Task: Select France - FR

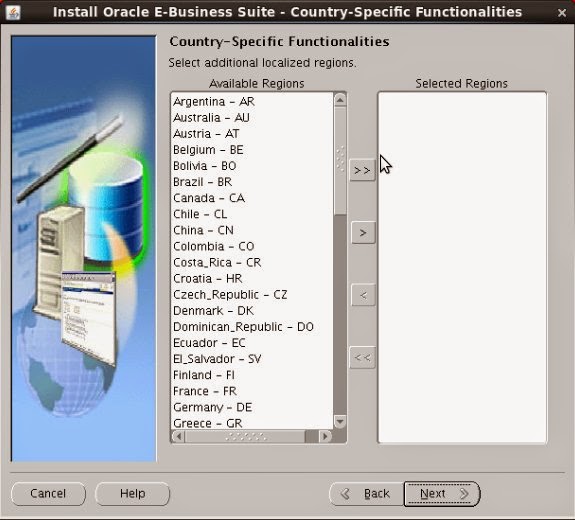Action: [205, 392]
